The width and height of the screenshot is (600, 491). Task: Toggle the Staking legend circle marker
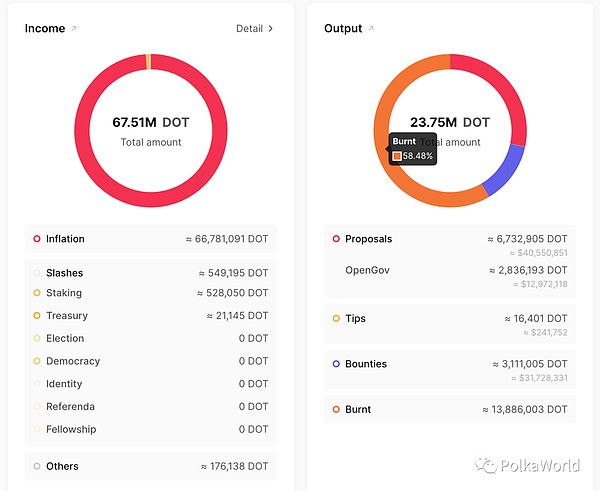pyautogui.click(x=37, y=293)
